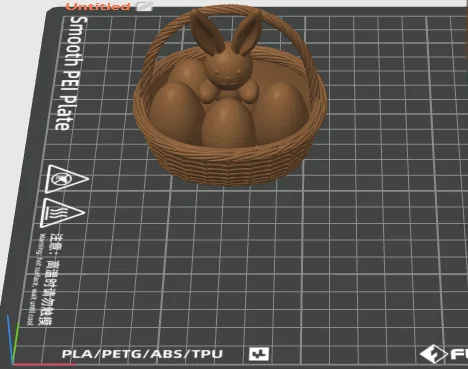This screenshot has width=468, height=369.
Task: Click the "Untitled" plate name label
Action: tap(98, 6)
